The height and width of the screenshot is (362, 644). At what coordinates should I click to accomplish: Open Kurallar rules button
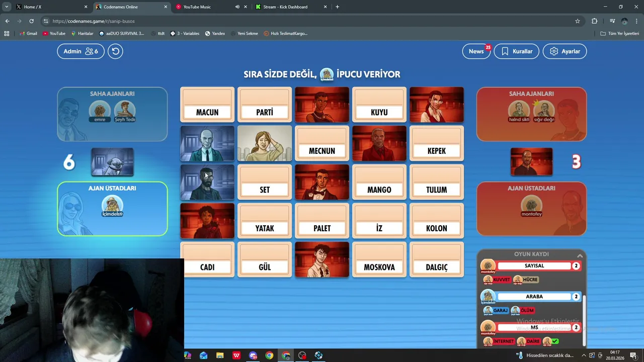[x=517, y=51]
